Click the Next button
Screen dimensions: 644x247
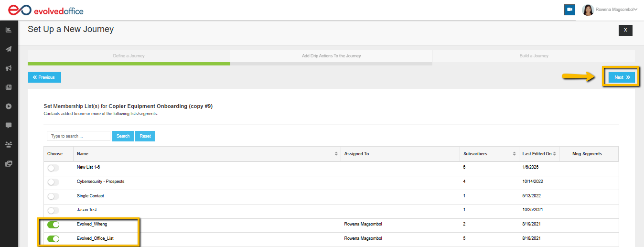coord(622,77)
